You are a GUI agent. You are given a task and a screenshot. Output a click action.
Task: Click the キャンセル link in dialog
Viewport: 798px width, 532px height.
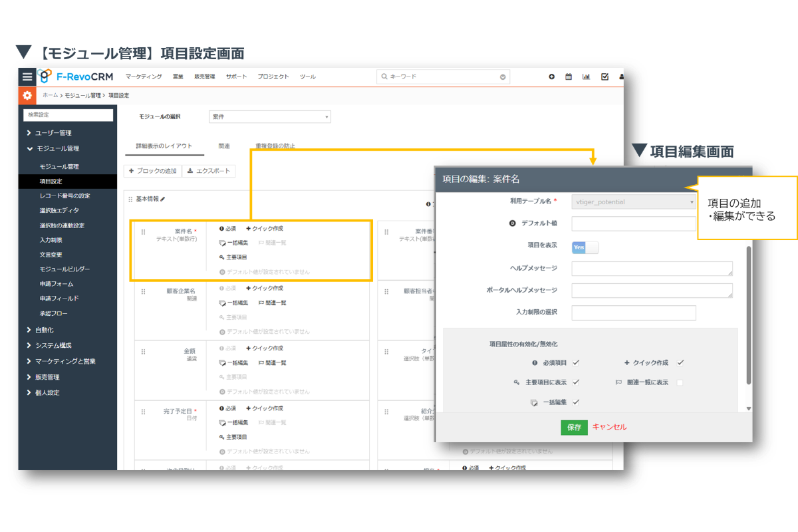click(x=609, y=428)
